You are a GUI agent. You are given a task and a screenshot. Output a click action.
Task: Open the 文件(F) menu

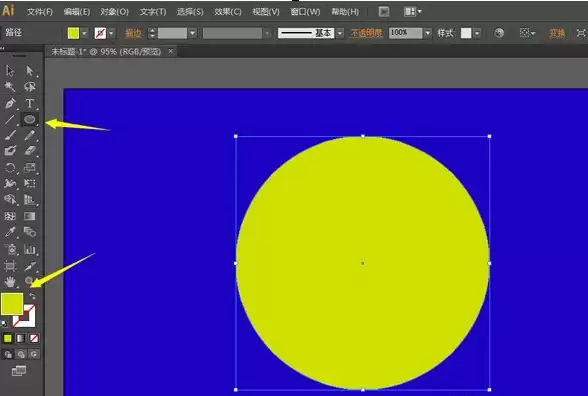40,12
